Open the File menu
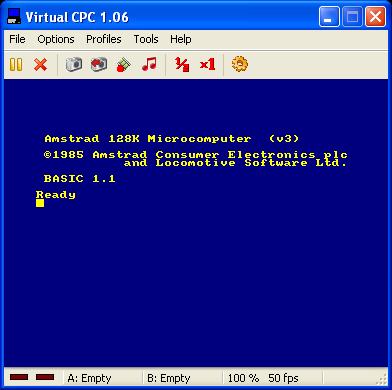 [x=17, y=39]
